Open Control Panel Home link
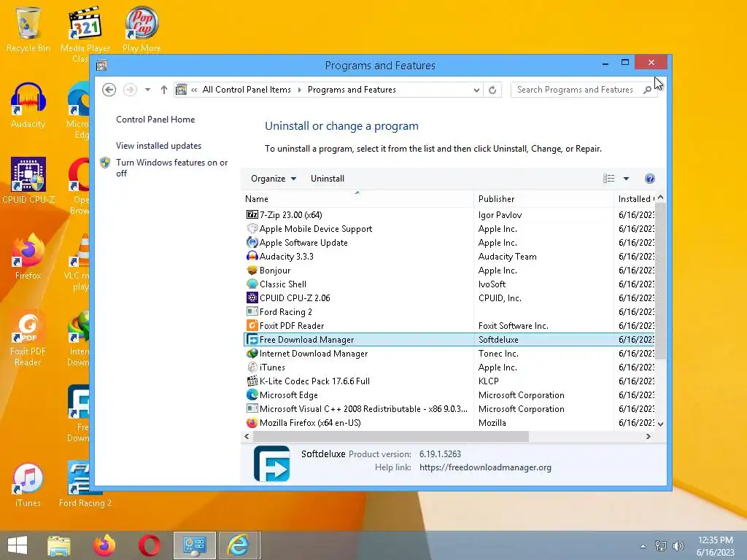This screenshot has width=747, height=560. (155, 120)
